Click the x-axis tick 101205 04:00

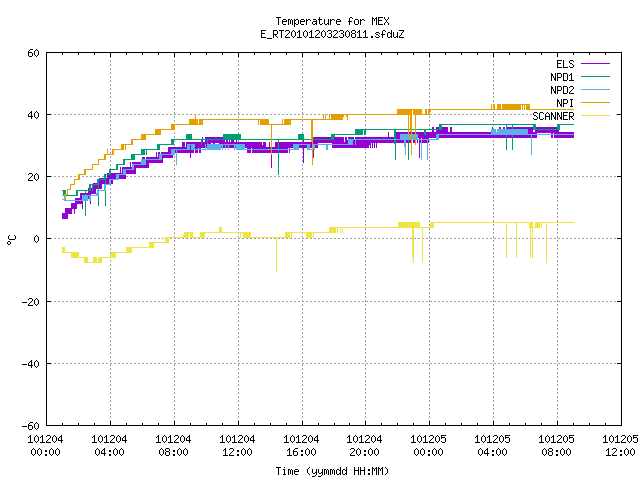tap(492, 446)
